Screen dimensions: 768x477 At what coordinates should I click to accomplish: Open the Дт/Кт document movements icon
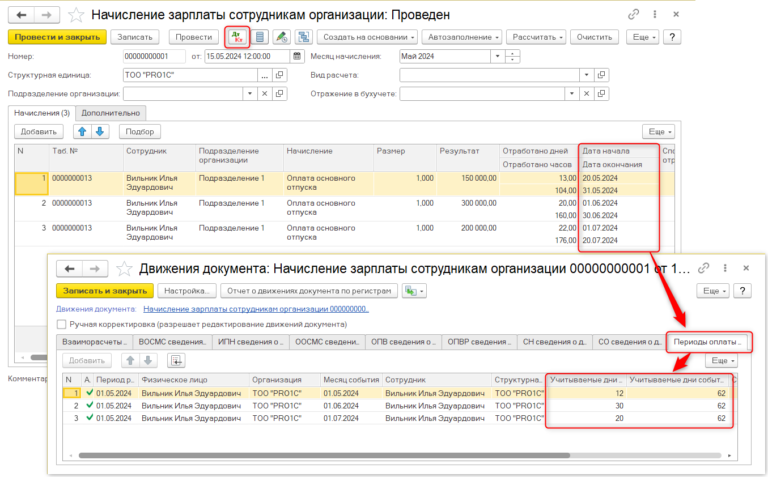pos(237,37)
